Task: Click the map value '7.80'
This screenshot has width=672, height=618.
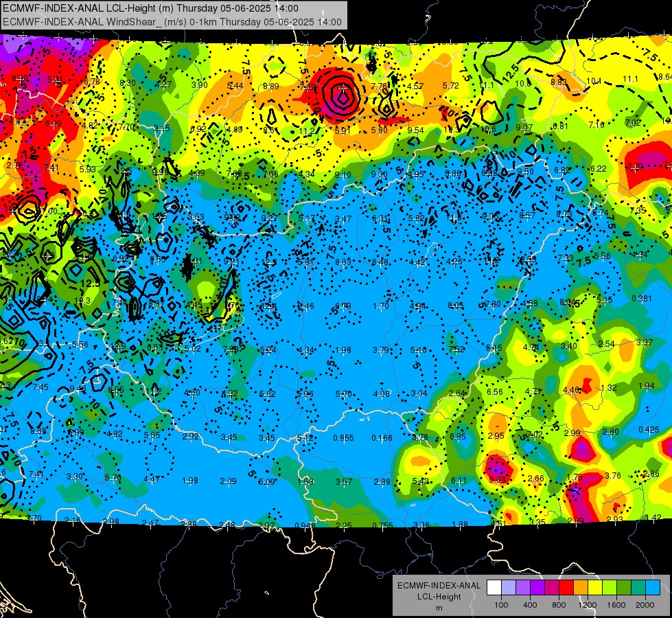Action: (x=492, y=304)
